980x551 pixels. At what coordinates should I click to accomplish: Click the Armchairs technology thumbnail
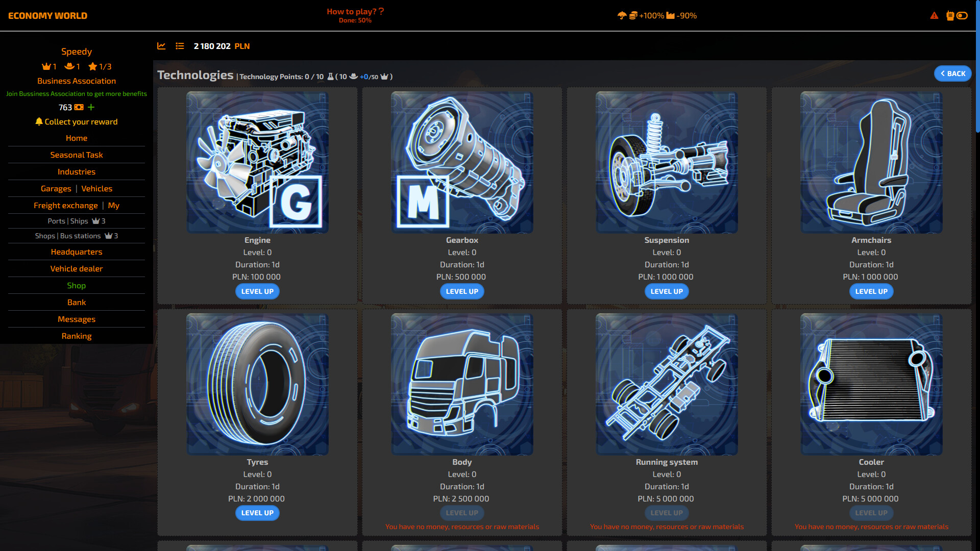871,162
